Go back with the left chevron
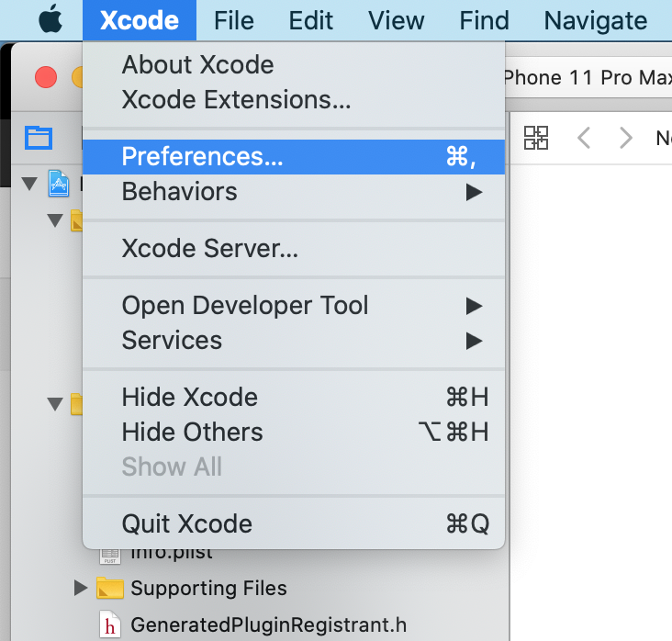Viewport: 672px width, 641px height. click(x=583, y=138)
